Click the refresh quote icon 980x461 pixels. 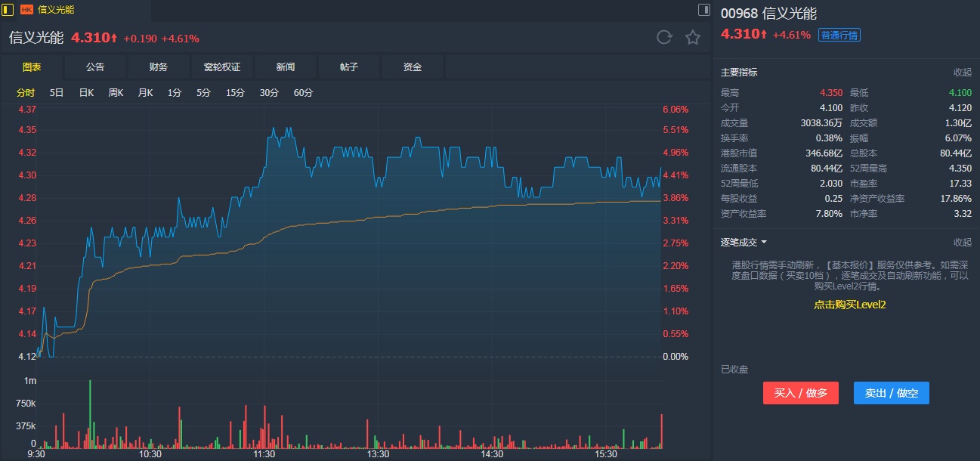point(664,38)
